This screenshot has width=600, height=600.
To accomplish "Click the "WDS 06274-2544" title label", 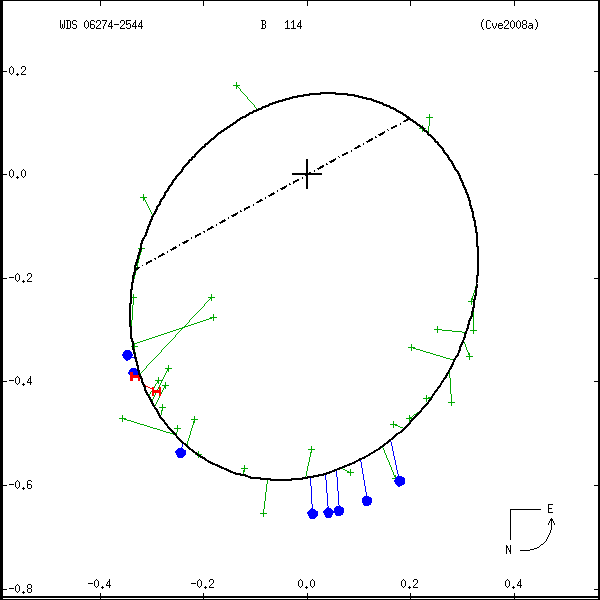I will tap(101, 25).
